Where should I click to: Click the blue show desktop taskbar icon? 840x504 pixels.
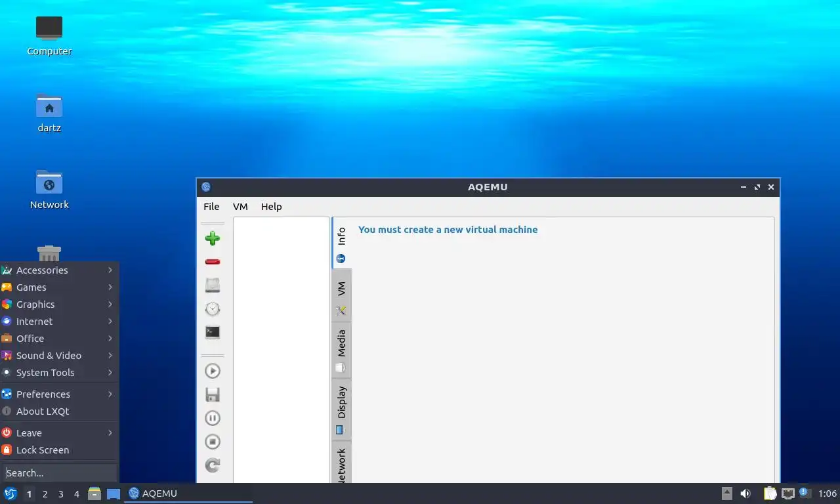[x=113, y=493]
